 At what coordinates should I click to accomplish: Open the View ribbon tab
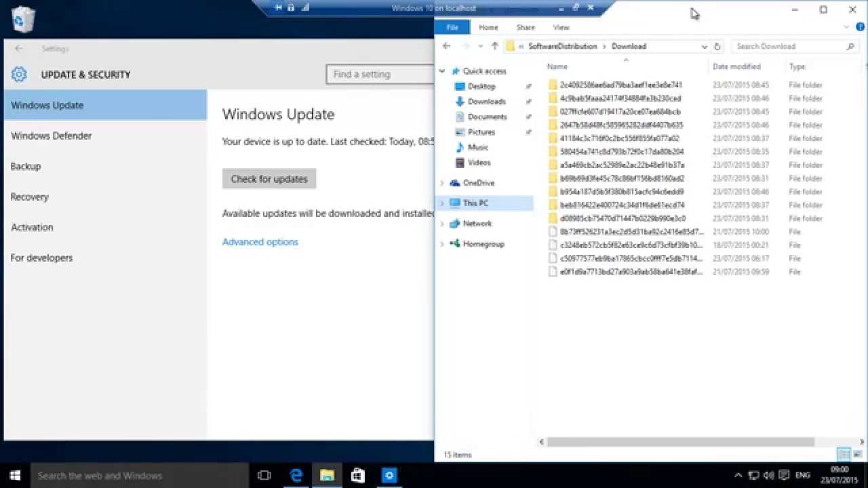coord(561,27)
